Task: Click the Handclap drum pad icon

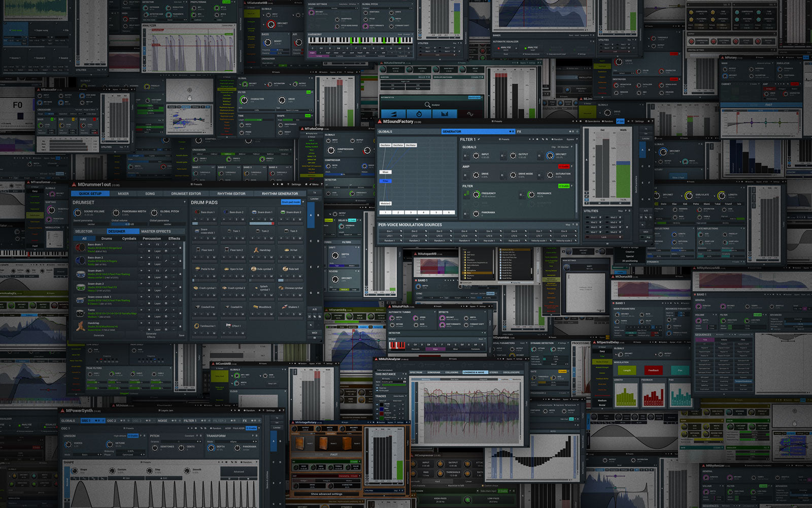Action: pyautogui.click(x=255, y=250)
